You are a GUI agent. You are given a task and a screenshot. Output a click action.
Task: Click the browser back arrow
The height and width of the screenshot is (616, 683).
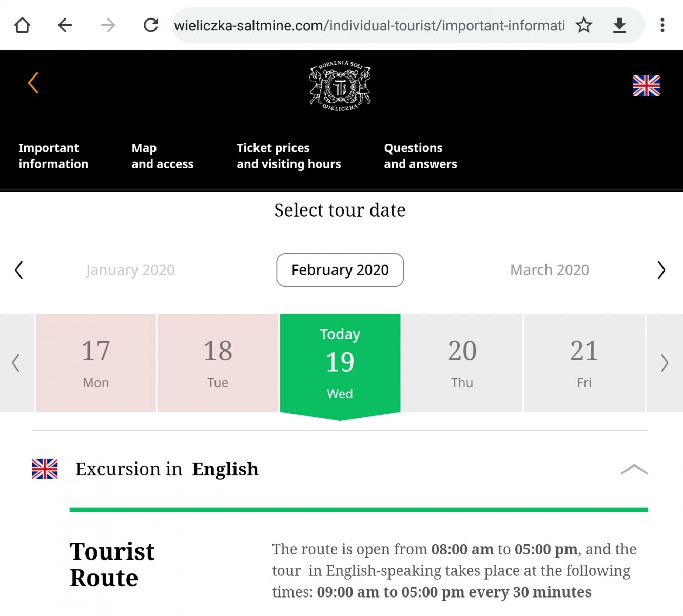point(65,25)
